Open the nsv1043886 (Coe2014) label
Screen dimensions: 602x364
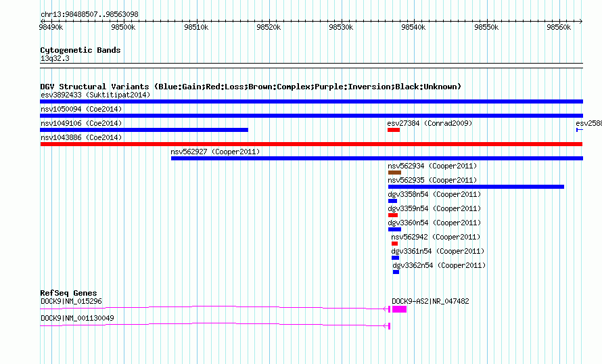[81, 137]
